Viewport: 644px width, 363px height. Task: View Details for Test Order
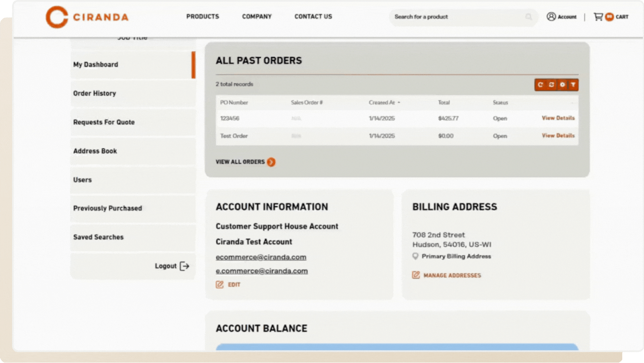point(558,136)
